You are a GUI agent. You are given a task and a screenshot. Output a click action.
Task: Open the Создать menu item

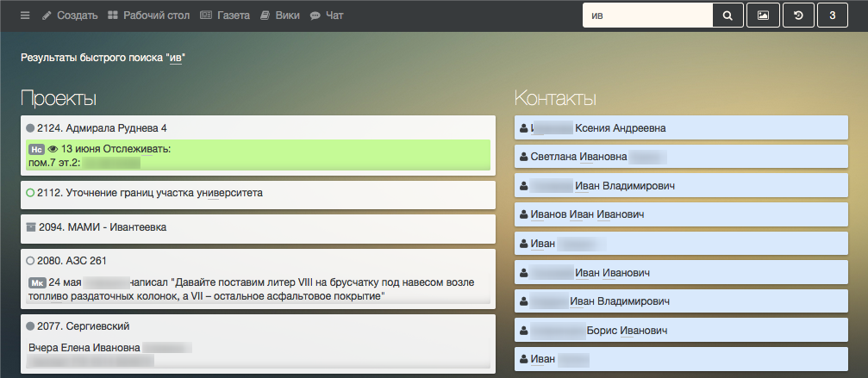point(71,15)
